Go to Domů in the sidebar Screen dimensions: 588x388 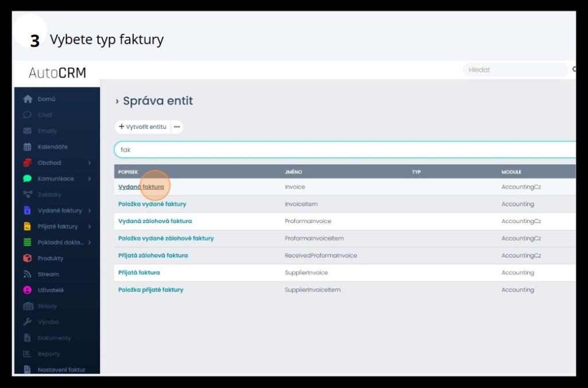click(47, 99)
